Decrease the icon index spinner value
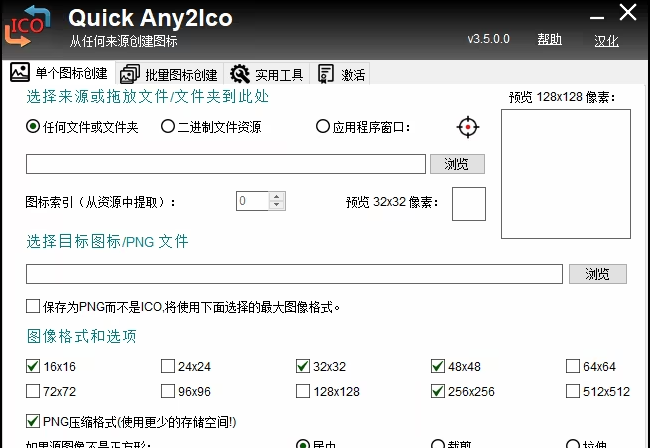The height and width of the screenshot is (448, 650). coord(277,205)
